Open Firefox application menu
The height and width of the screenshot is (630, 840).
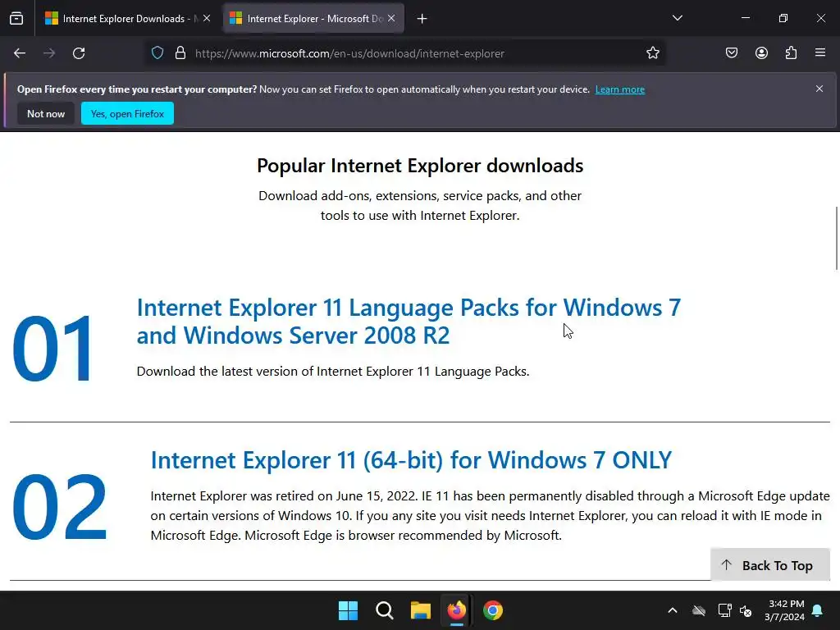pyautogui.click(x=820, y=53)
